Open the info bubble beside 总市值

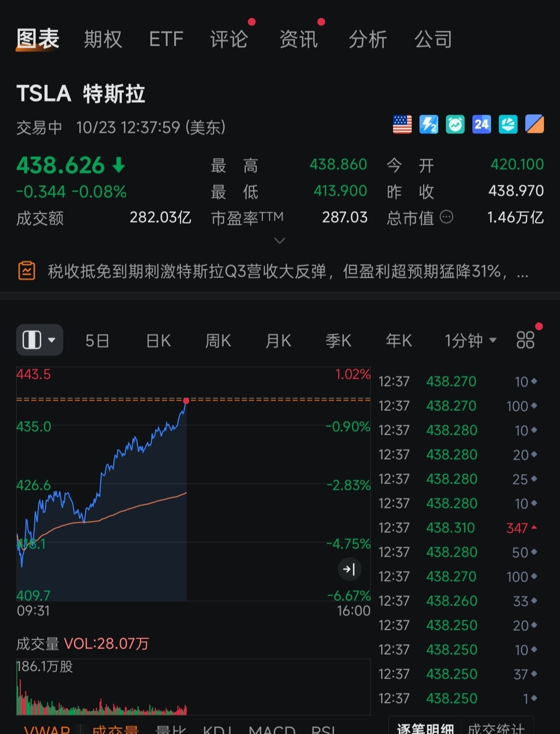446,217
